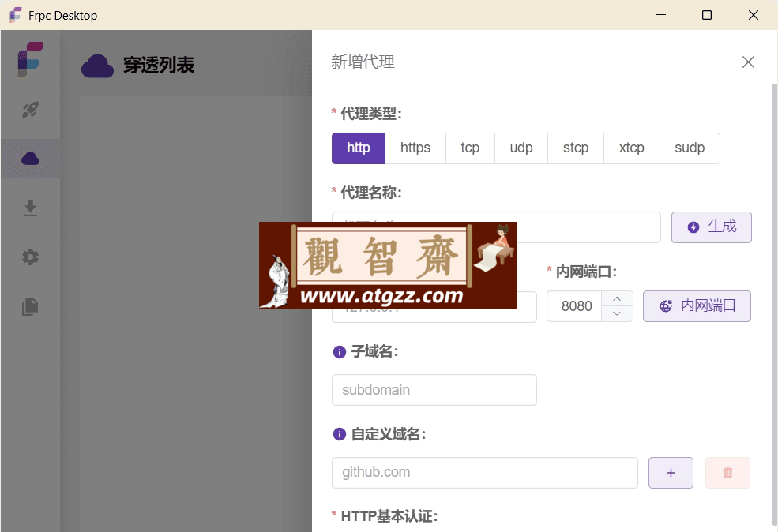Screen dimensions: 778x532
Task: Click 生成 to generate proxy name
Action: tap(712, 227)
